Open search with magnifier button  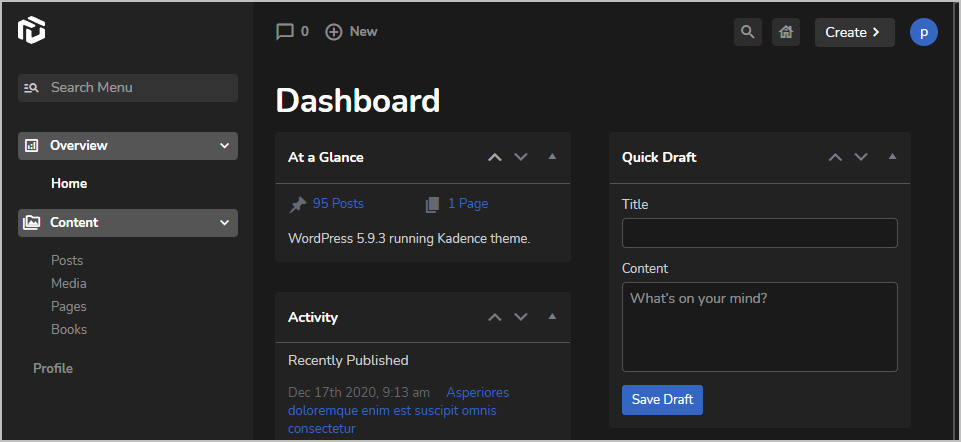[748, 32]
